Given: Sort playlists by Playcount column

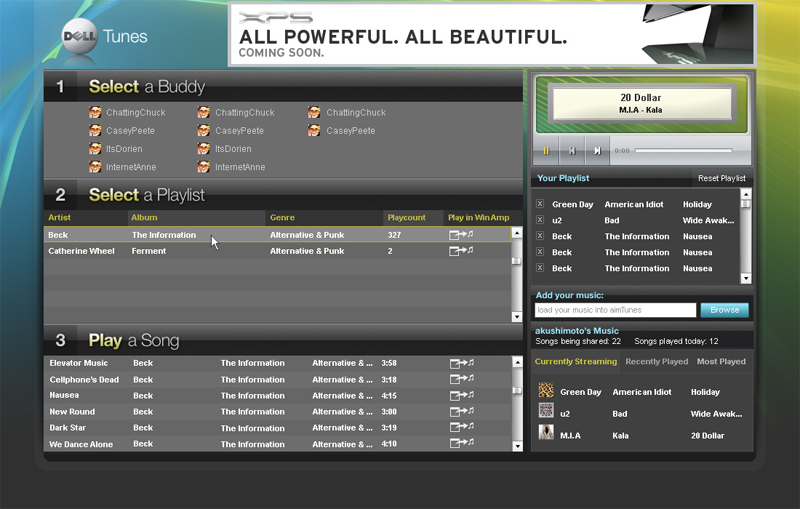Looking at the screenshot, I should click(x=406, y=217).
